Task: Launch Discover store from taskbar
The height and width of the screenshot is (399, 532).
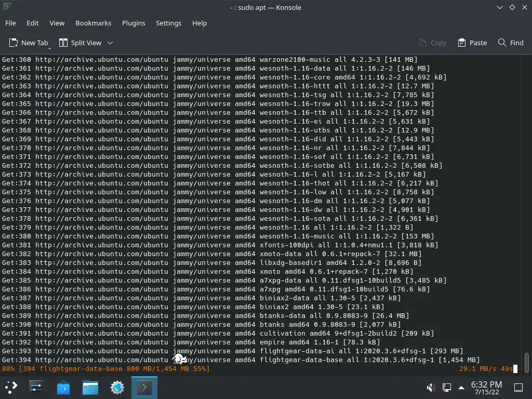Action: (x=63, y=387)
